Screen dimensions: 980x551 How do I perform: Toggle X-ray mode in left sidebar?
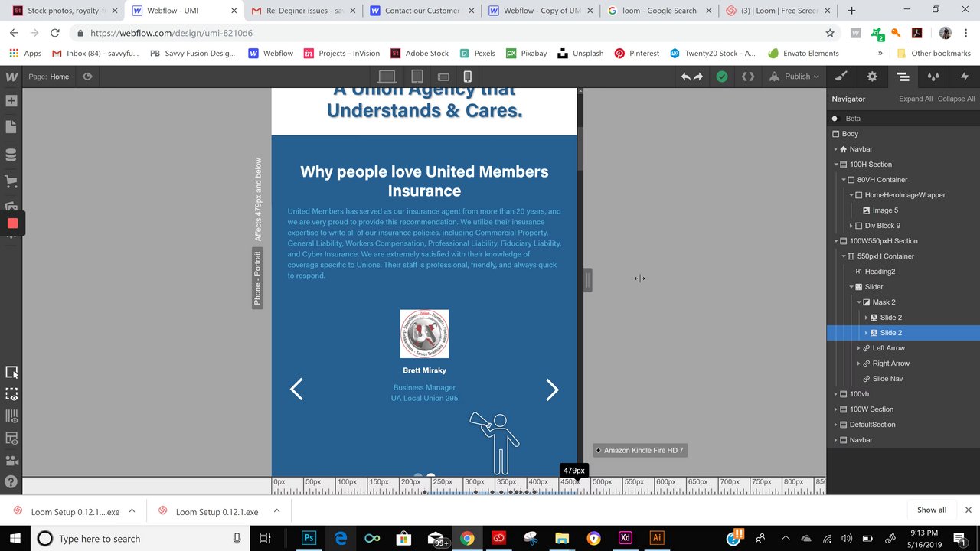[x=11, y=439]
